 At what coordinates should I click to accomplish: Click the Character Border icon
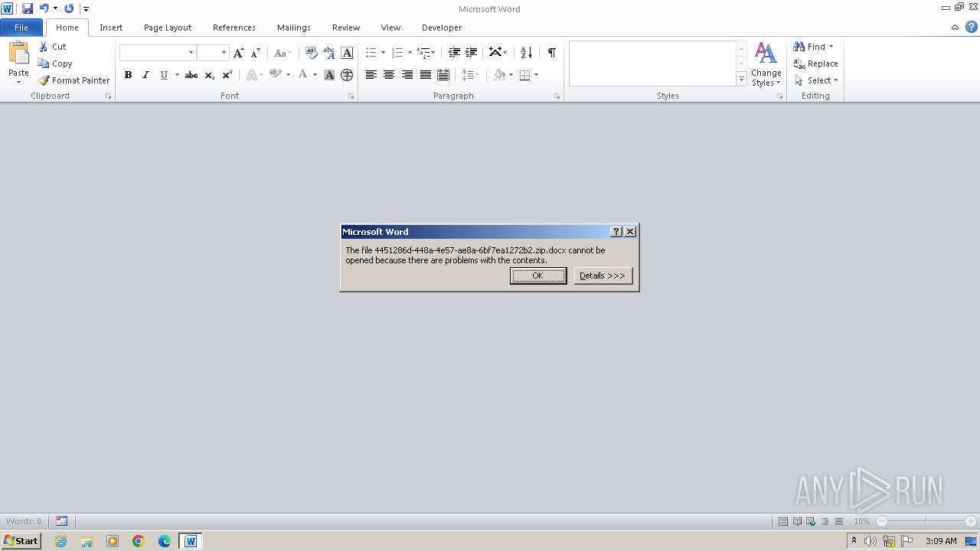point(347,53)
